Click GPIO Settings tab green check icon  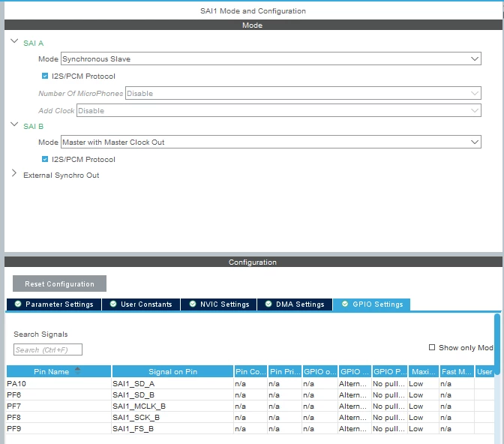tap(345, 304)
